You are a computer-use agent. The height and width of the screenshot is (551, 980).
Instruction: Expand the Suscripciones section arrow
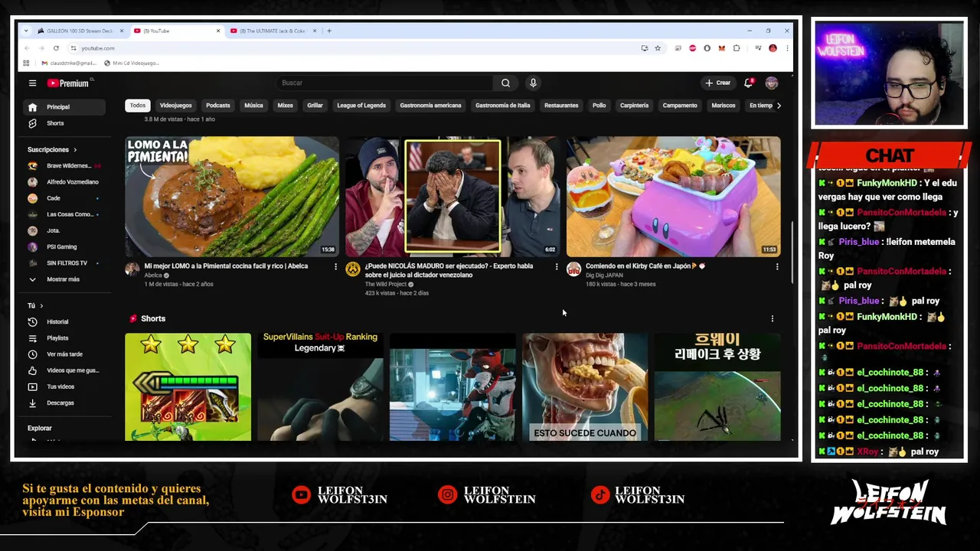[75, 150]
